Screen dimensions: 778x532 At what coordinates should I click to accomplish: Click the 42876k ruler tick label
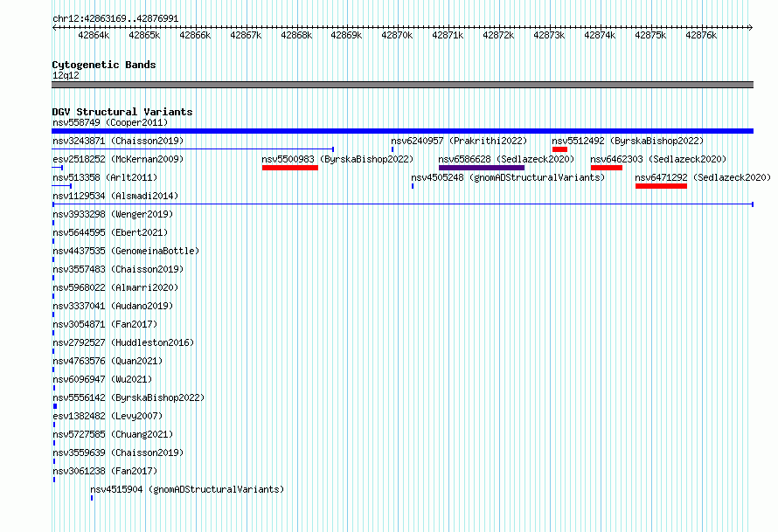coord(701,35)
